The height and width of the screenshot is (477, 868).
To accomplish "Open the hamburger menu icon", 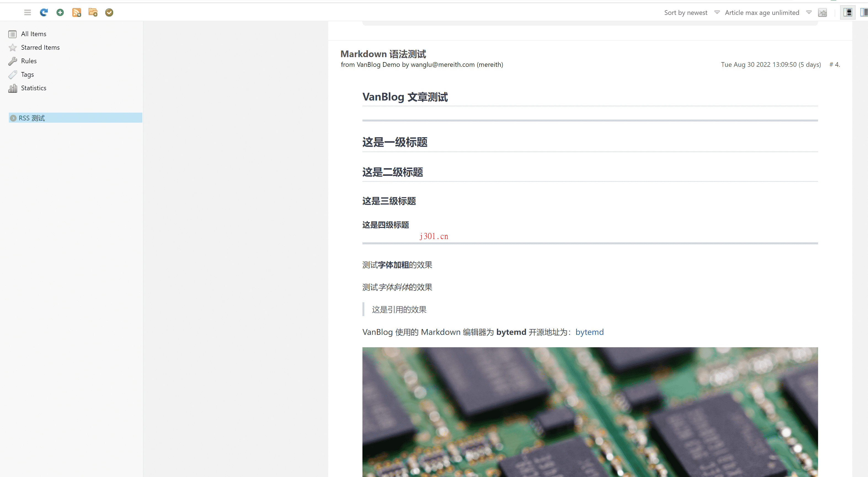I will pos(27,12).
